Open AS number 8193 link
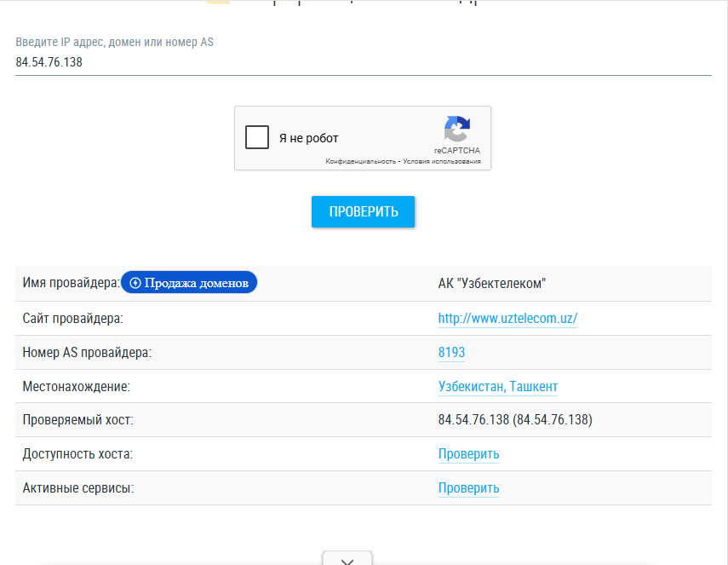 click(451, 352)
